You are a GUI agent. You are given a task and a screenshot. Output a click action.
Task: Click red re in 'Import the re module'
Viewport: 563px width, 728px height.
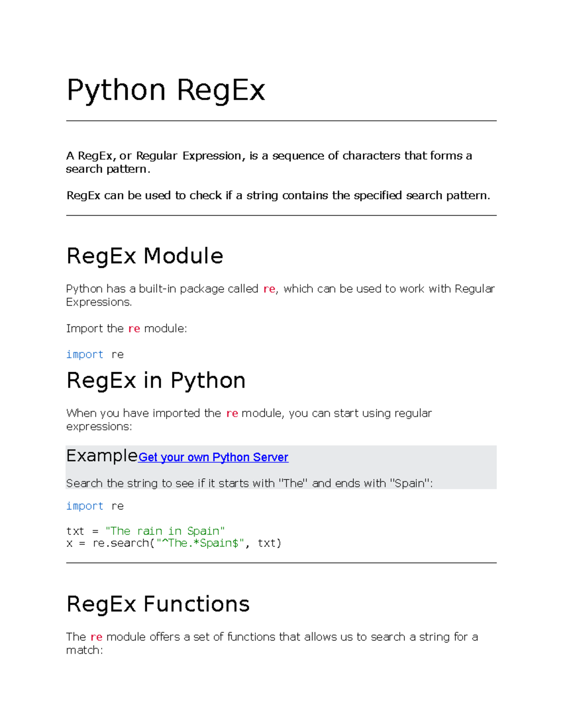pyautogui.click(x=134, y=329)
